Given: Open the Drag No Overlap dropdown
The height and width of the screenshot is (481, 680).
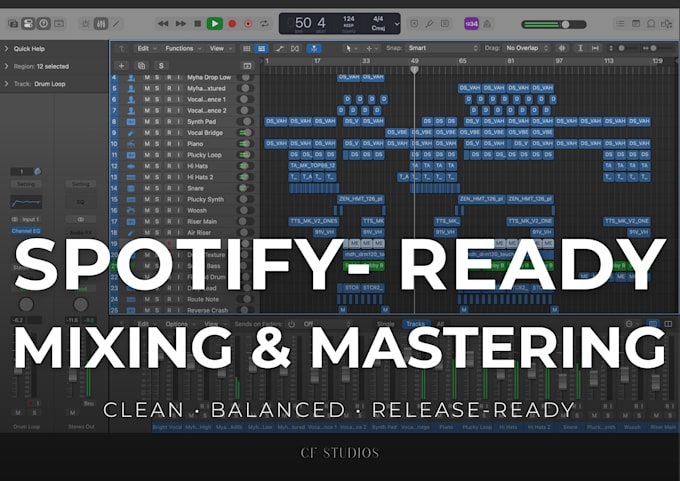Looking at the screenshot, I should [x=526, y=48].
